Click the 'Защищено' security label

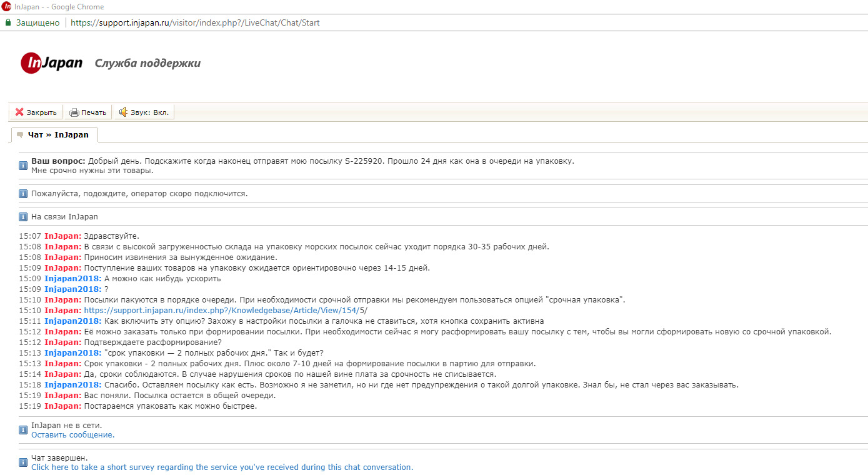[x=38, y=22]
